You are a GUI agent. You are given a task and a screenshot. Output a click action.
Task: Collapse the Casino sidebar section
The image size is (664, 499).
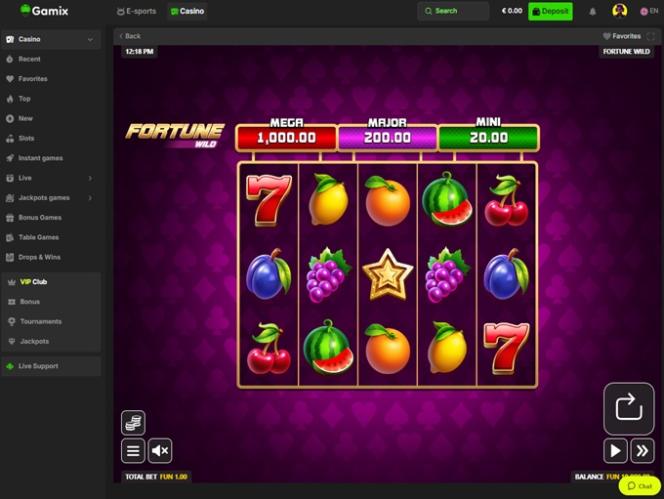[x=90, y=39]
